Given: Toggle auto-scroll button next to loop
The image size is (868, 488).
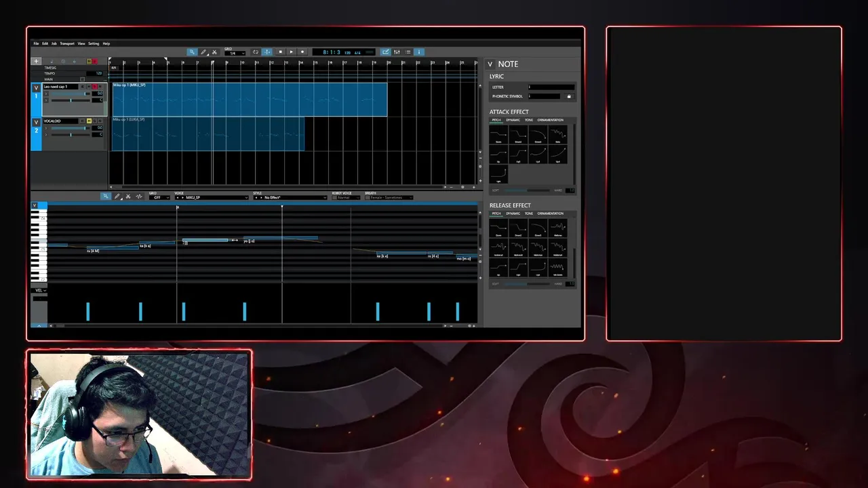Looking at the screenshot, I should [x=267, y=52].
